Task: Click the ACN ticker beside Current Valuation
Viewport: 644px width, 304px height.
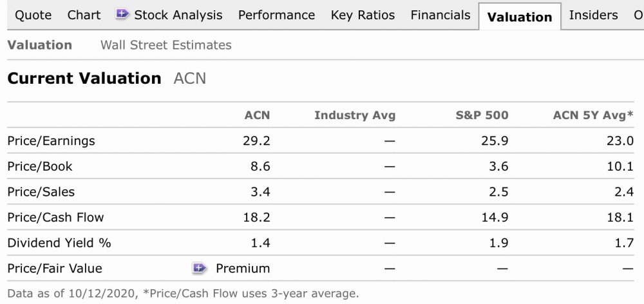Action: tap(190, 79)
